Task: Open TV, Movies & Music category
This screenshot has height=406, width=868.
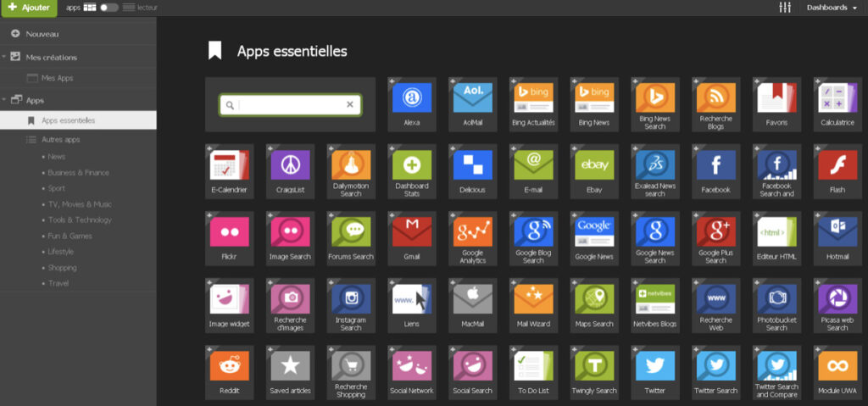Action: 80,204
